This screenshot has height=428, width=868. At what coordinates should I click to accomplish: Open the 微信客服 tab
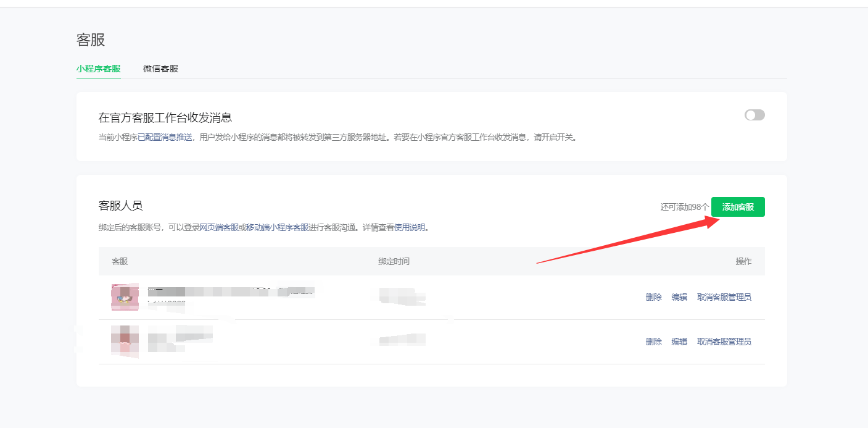(x=160, y=69)
